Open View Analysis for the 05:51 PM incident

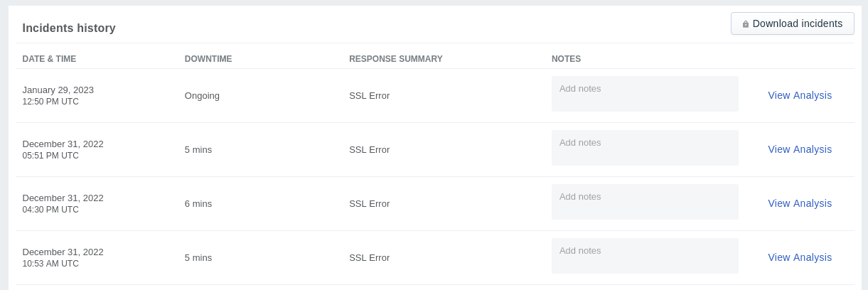click(800, 149)
